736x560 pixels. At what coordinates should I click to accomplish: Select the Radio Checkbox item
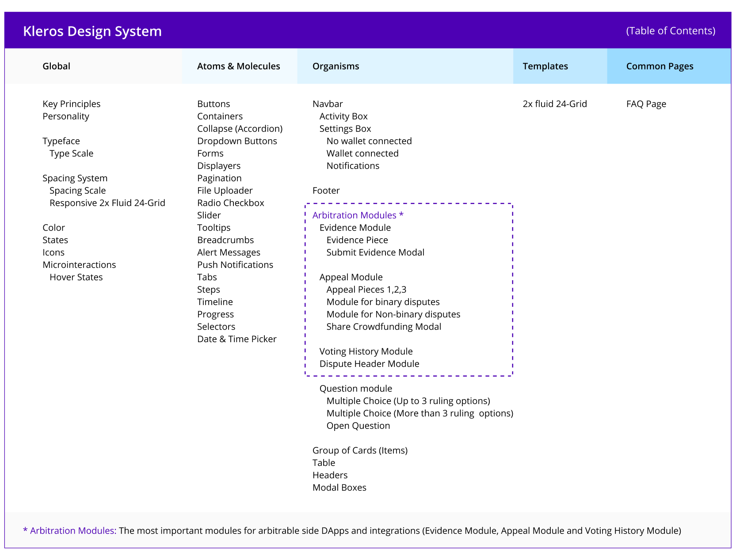(231, 203)
